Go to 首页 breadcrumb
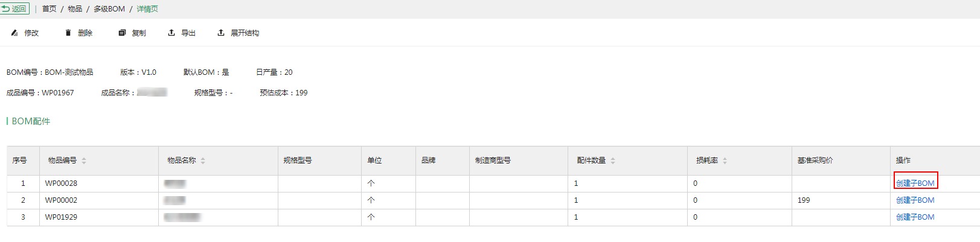The width and height of the screenshot is (980, 242). [x=50, y=9]
